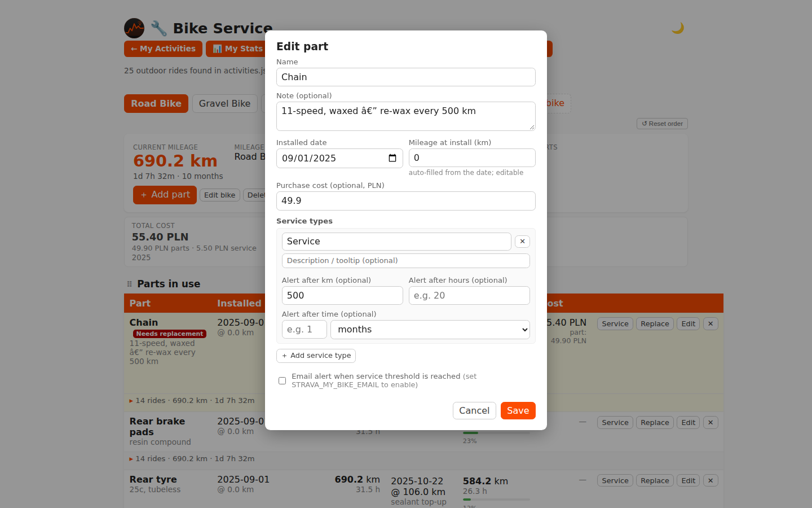Image resolution: width=812 pixels, height=508 pixels.
Task: Edit the Rear tyre row
Action: point(689,481)
